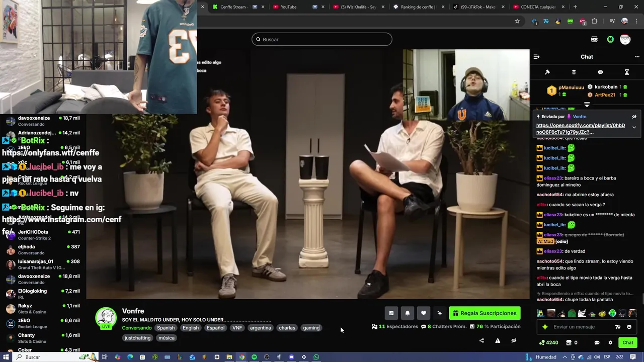Click the Kick green K logo icon
Image resolution: width=644 pixels, height=362 pixels.
click(610, 39)
